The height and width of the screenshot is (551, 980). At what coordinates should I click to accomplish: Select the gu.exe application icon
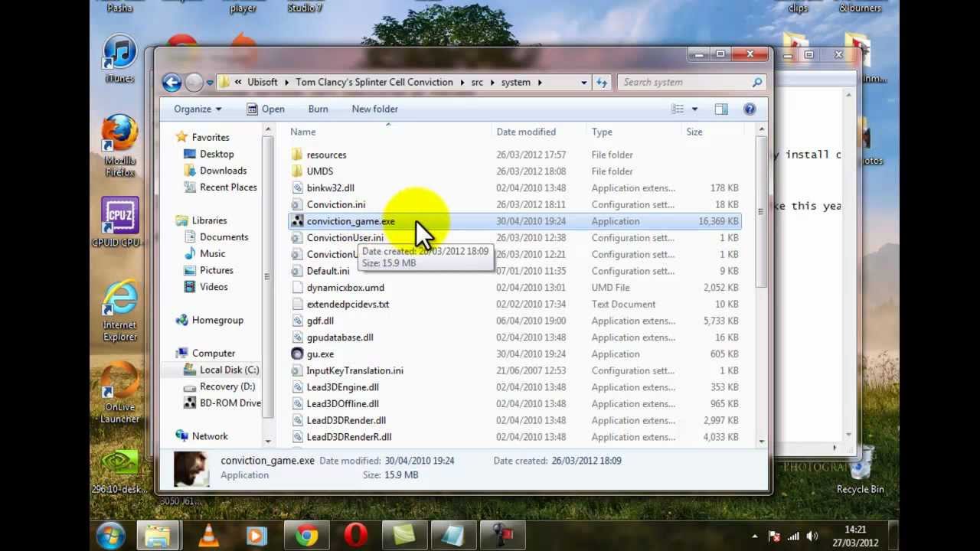(x=298, y=354)
